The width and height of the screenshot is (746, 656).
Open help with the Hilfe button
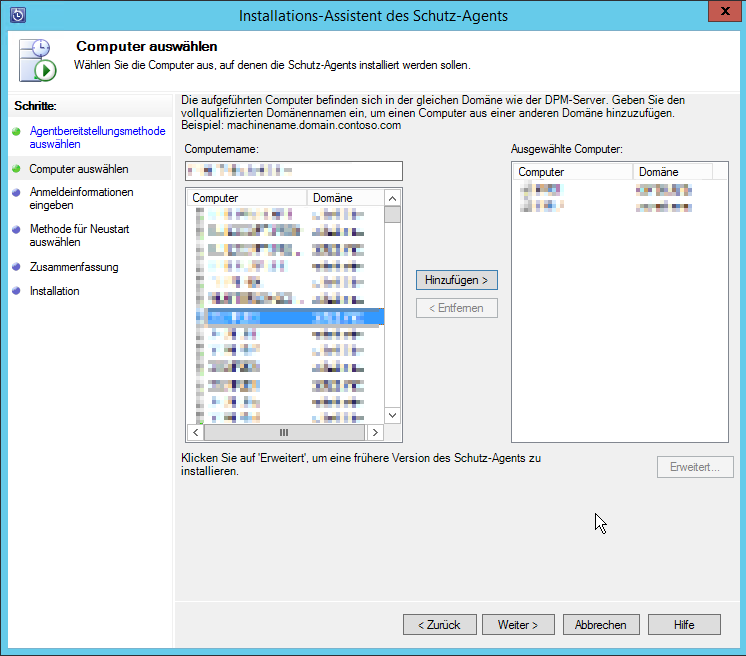point(684,624)
